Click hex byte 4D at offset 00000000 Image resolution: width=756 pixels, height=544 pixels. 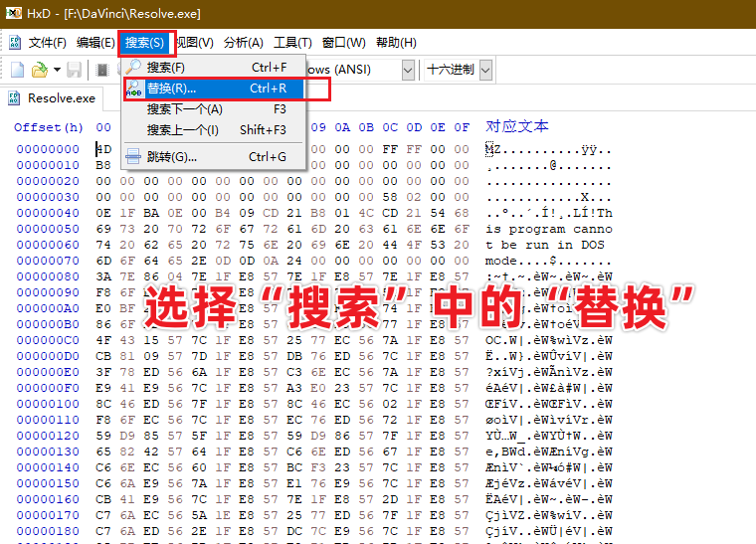(103, 149)
